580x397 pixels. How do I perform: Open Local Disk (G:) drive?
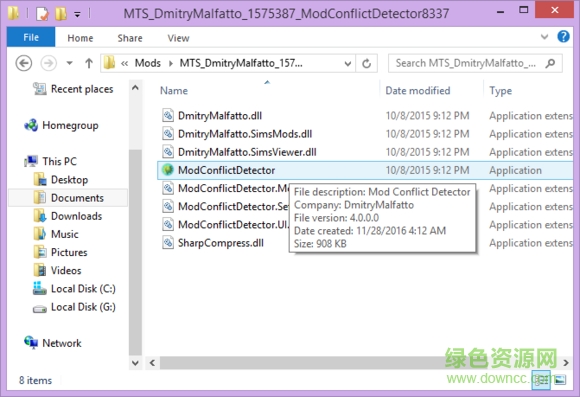[x=83, y=307]
